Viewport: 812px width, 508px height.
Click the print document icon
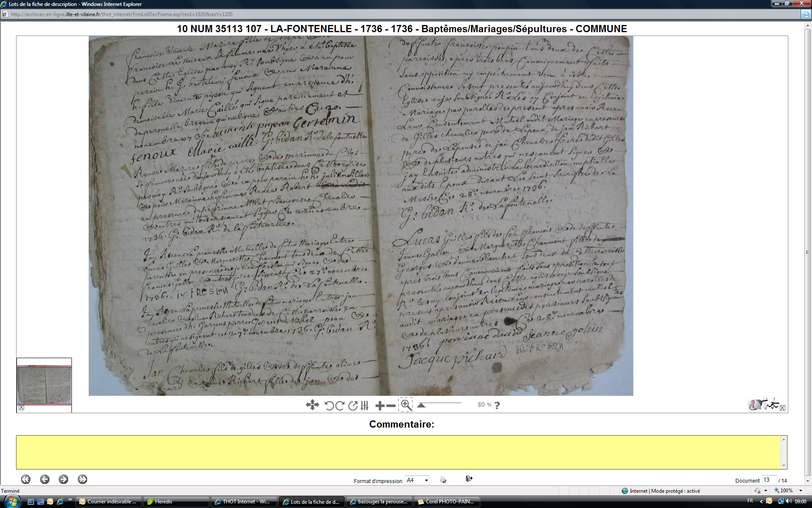[443, 480]
